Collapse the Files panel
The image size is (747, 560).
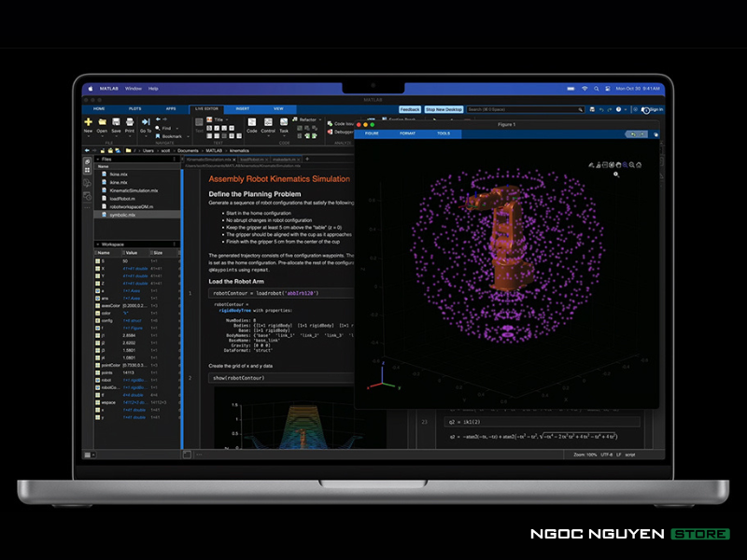(x=97, y=159)
